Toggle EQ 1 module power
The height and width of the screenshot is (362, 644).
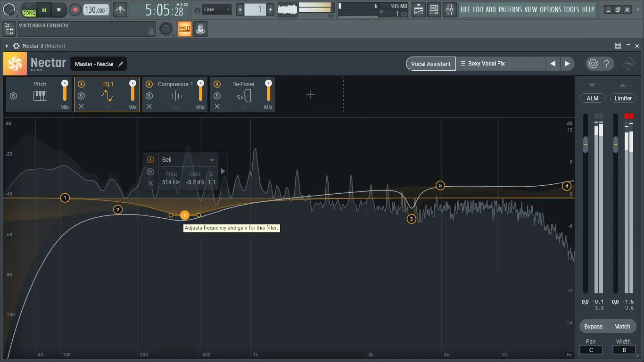tap(82, 84)
